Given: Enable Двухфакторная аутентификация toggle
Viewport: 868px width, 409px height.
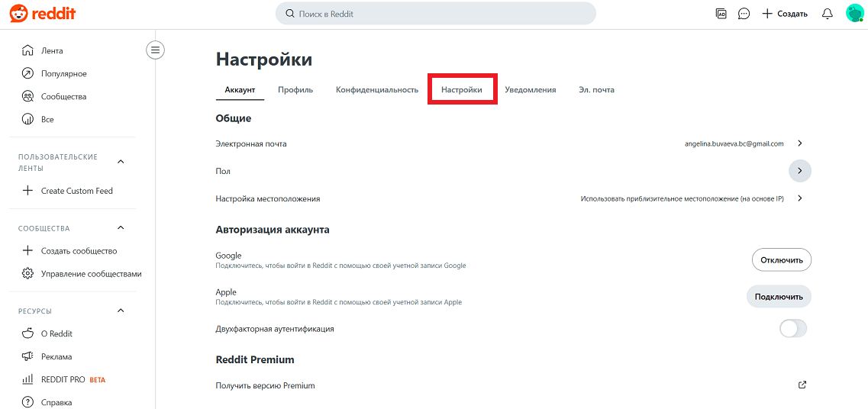Looking at the screenshot, I should (x=793, y=329).
